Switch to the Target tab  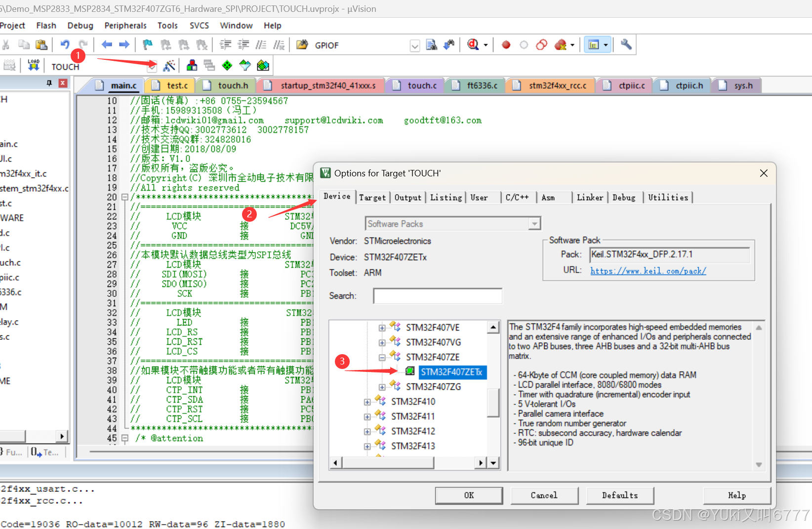coord(372,198)
